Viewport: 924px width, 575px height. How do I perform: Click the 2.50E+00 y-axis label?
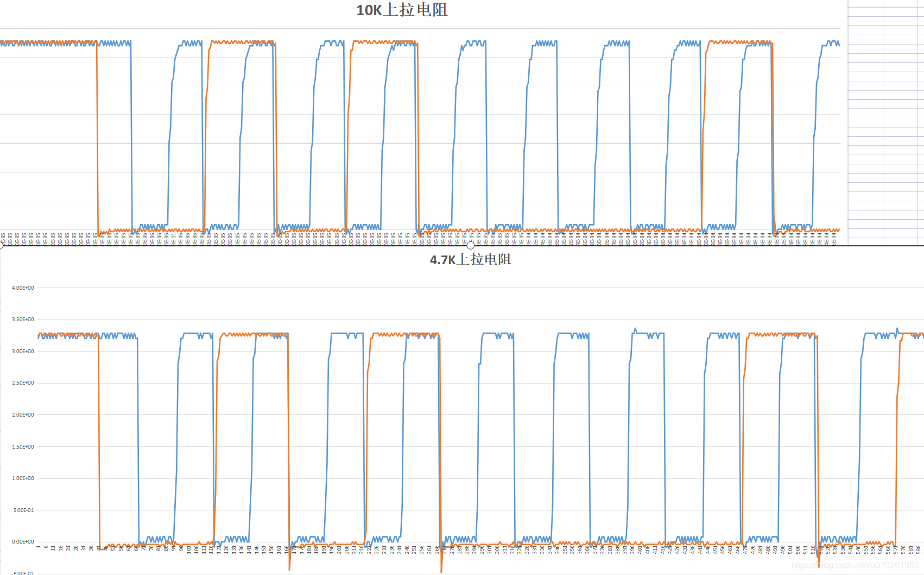[x=23, y=383]
